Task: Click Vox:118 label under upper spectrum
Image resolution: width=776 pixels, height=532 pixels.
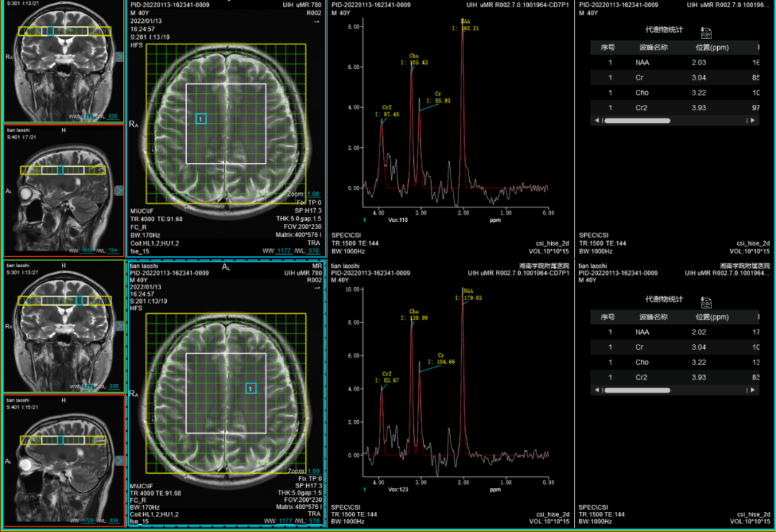Action: coord(398,220)
